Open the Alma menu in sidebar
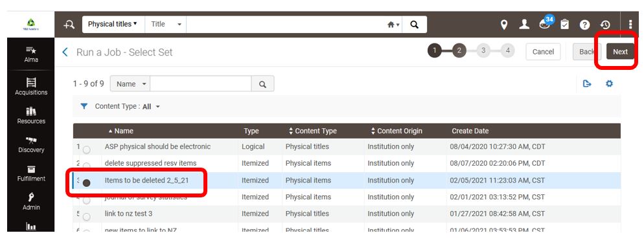 pyautogui.click(x=31, y=54)
